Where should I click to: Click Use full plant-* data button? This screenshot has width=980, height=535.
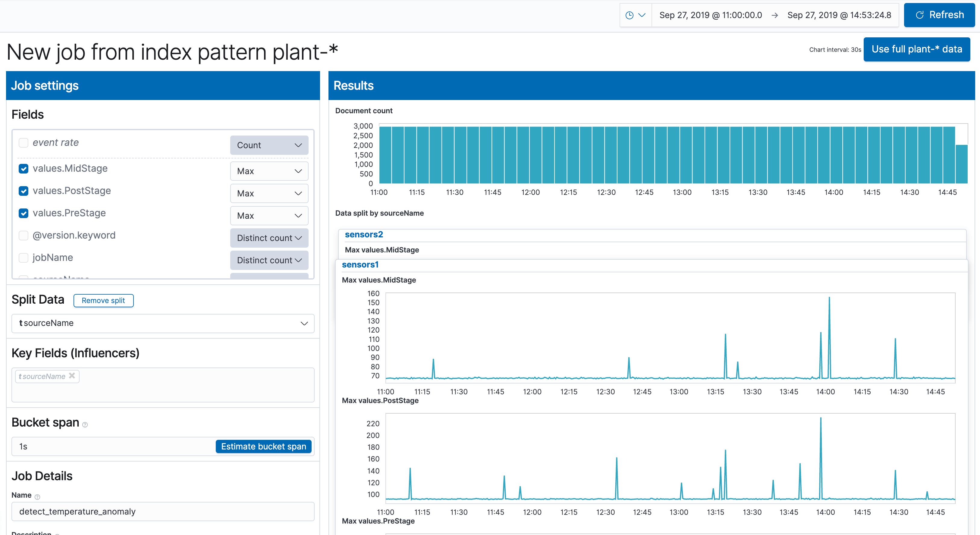[916, 49]
